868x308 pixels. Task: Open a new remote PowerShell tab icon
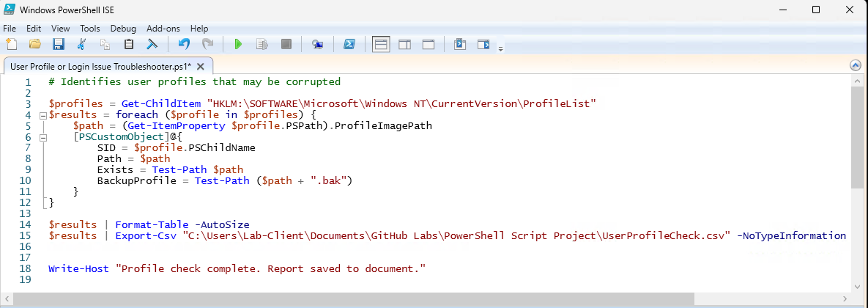coord(318,44)
